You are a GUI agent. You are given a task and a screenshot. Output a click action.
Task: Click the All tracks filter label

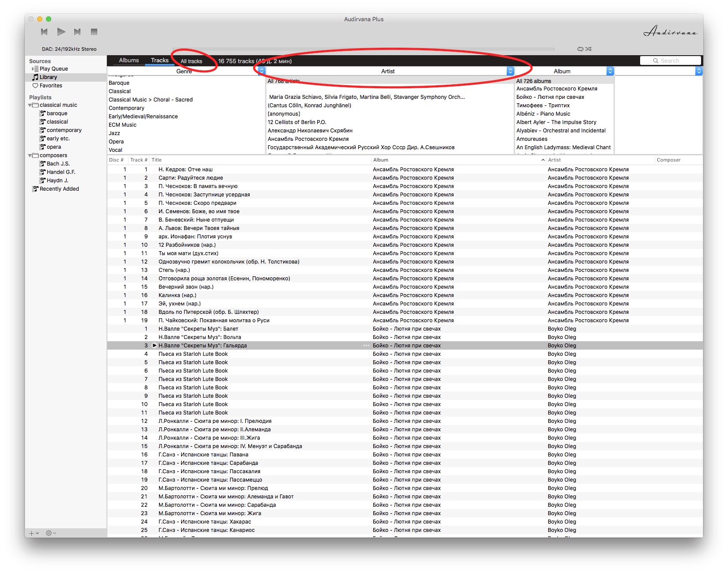tap(191, 61)
